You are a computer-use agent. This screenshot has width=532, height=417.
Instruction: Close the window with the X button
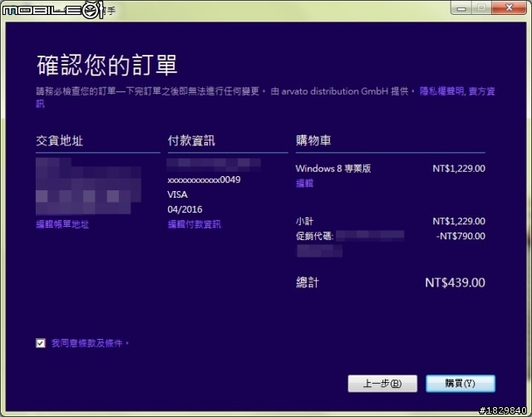[509, 7]
